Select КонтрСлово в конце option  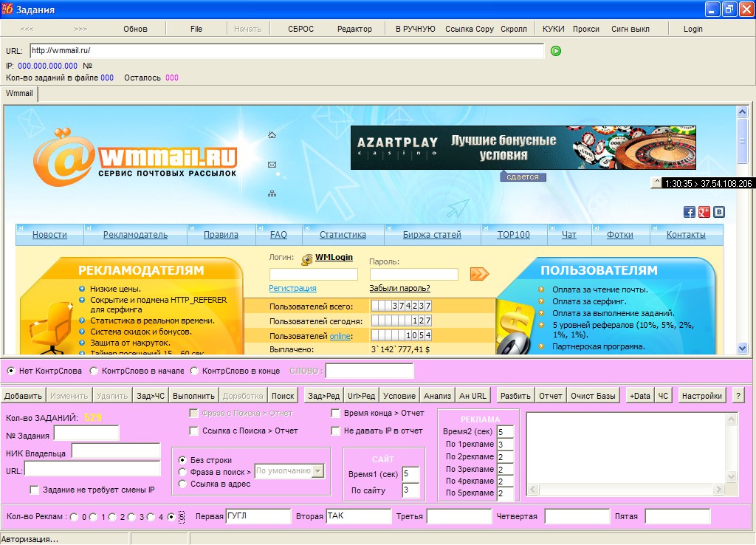pos(194,371)
